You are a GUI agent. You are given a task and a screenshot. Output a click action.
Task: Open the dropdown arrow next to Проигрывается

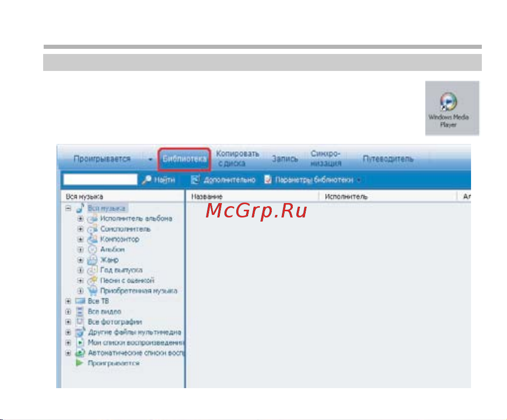pos(151,159)
